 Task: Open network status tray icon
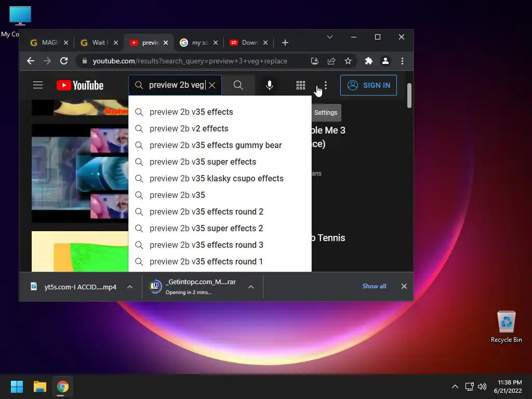click(x=470, y=387)
